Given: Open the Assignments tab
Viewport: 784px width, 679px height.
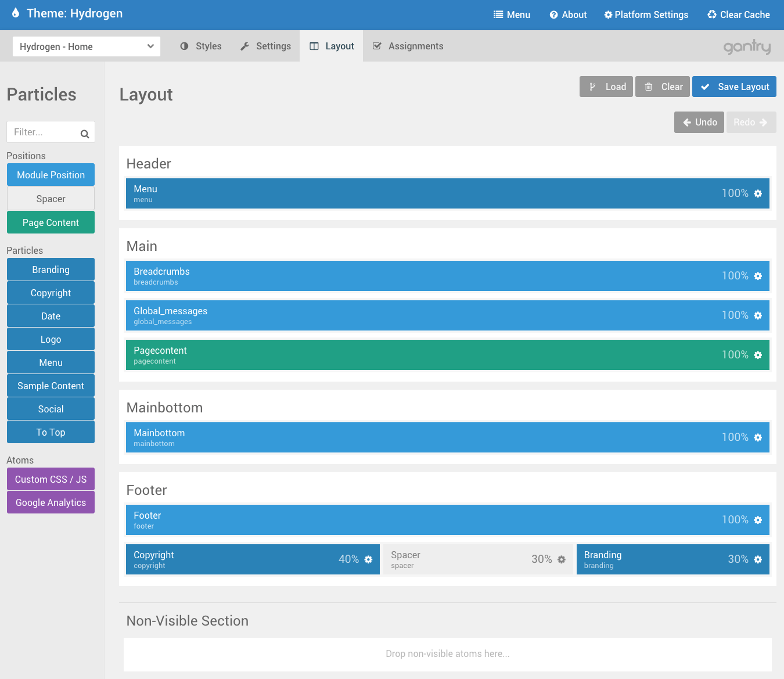Looking at the screenshot, I should pos(408,46).
